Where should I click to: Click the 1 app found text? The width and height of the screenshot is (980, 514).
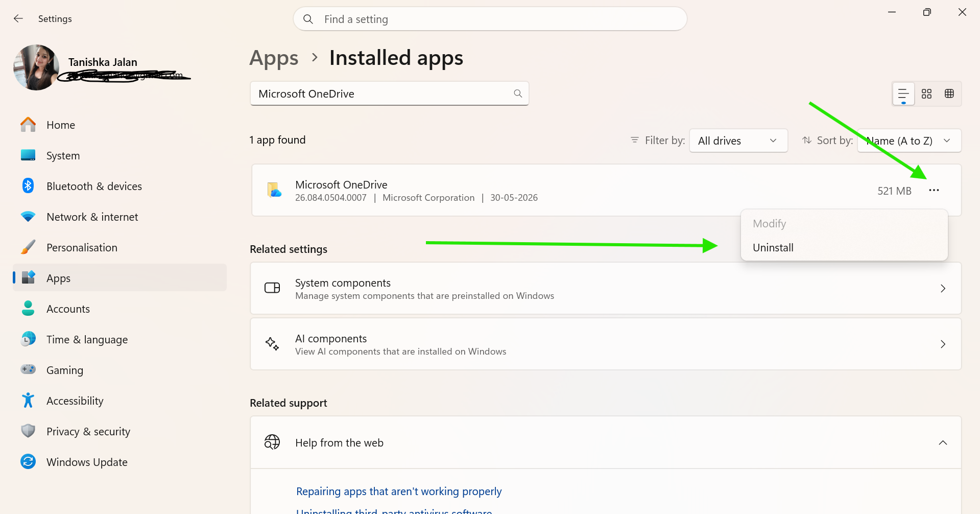click(277, 140)
